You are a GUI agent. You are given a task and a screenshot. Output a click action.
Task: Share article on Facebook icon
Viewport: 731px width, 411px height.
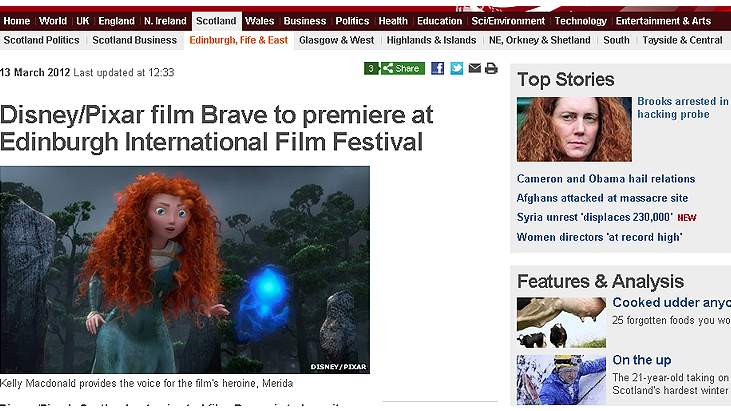[x=437, y=68]
